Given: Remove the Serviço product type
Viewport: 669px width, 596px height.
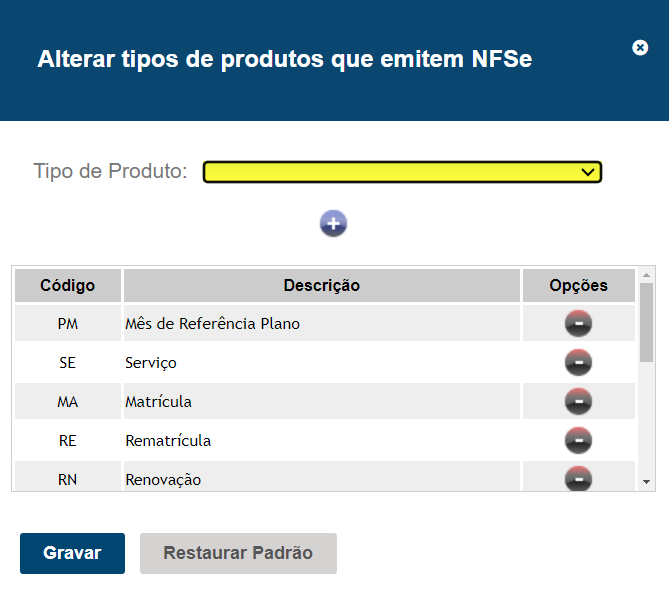Looking at the screenshot, I should (x=578, y=363).
